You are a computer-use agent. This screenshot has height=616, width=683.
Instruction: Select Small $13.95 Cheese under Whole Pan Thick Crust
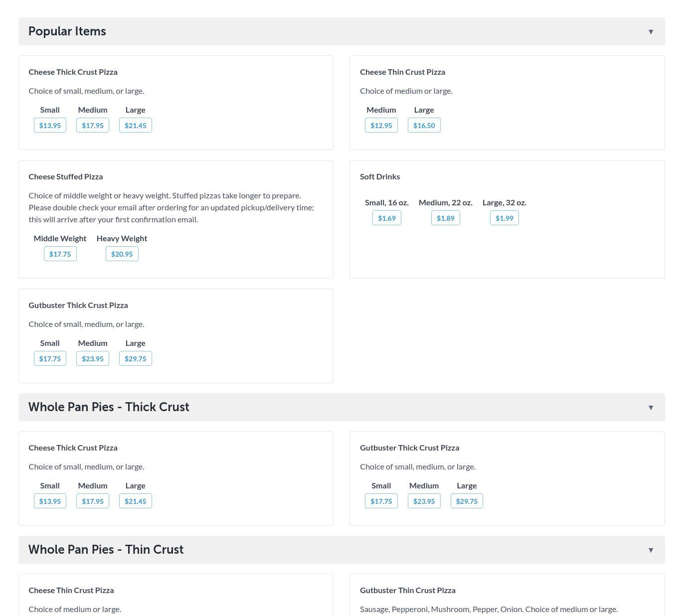coord(50,501)
